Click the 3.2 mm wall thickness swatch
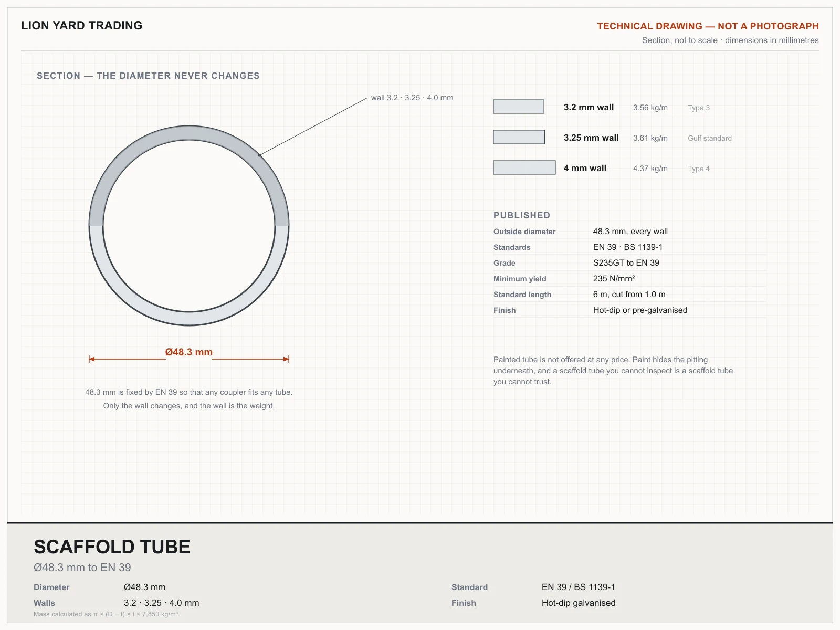Screen dimensions: 840x630 [519, 107]
